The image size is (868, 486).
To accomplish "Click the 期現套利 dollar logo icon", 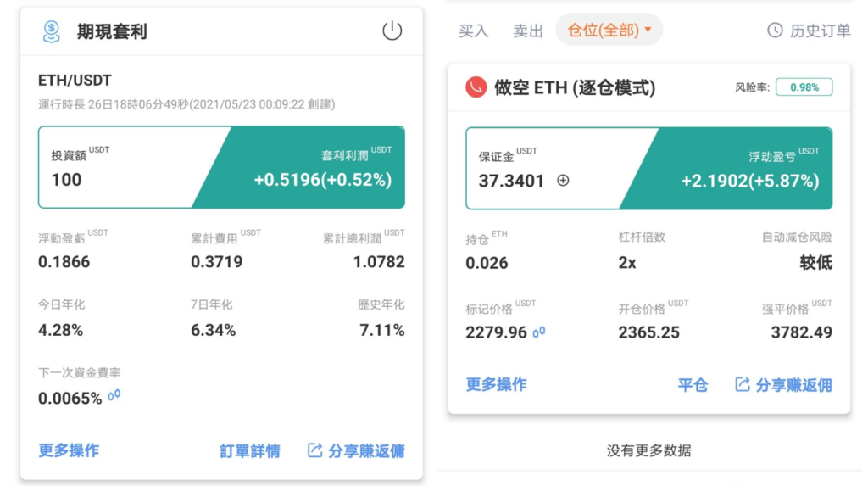I will [52, 31].
